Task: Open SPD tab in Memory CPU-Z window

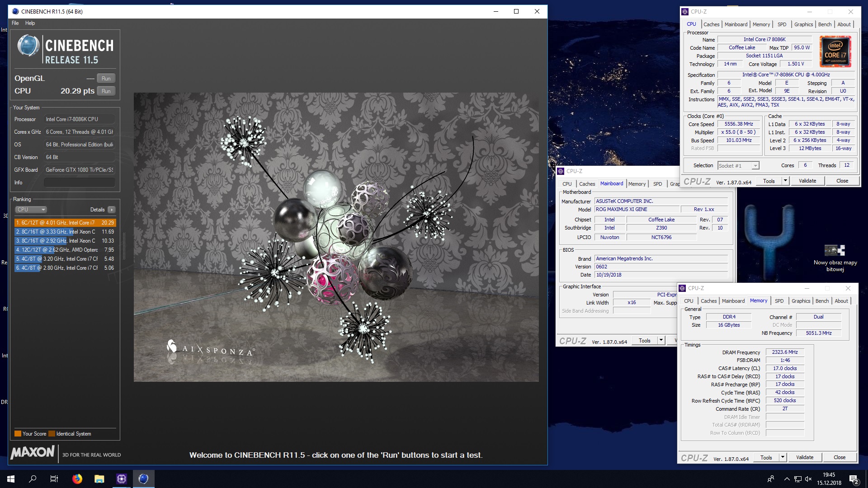Action: 779,301
